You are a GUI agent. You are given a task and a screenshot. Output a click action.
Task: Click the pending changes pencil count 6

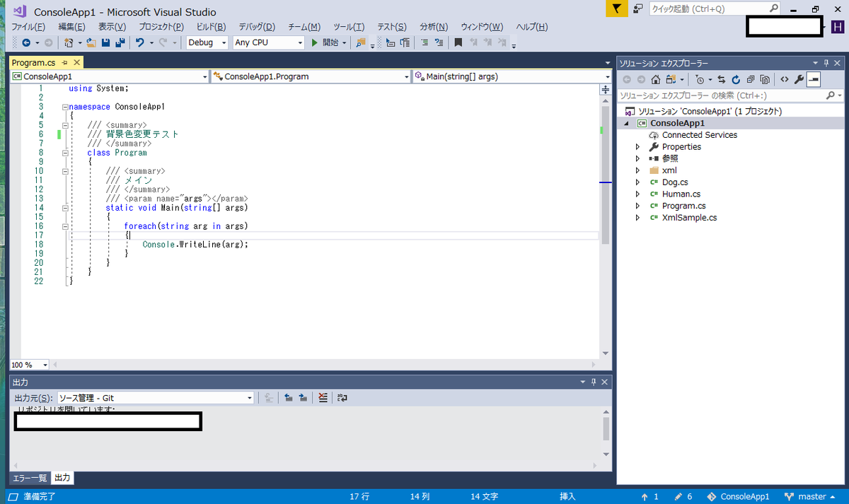(x=683, y=497)
